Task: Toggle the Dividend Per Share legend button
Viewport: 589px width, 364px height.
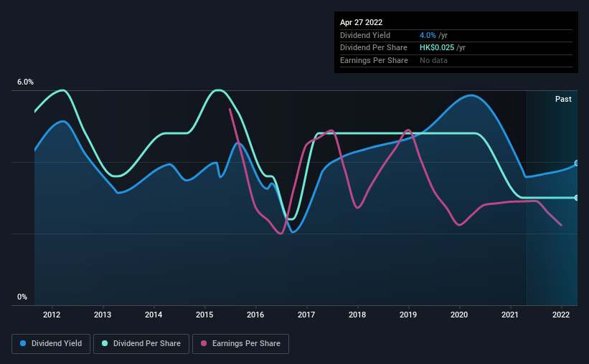Action: (141, 344)
